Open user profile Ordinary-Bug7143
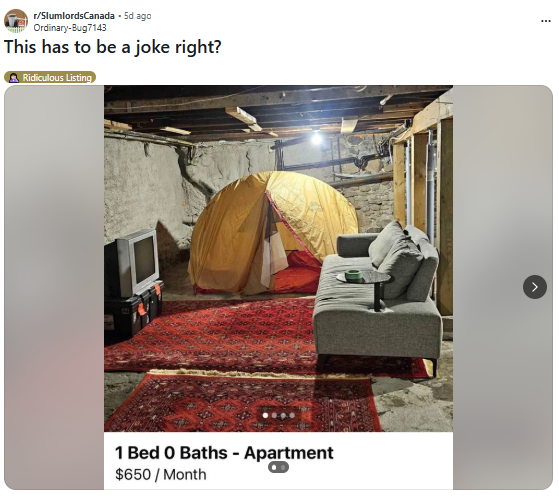The image size is (559, 503). (x=70, y=27)
